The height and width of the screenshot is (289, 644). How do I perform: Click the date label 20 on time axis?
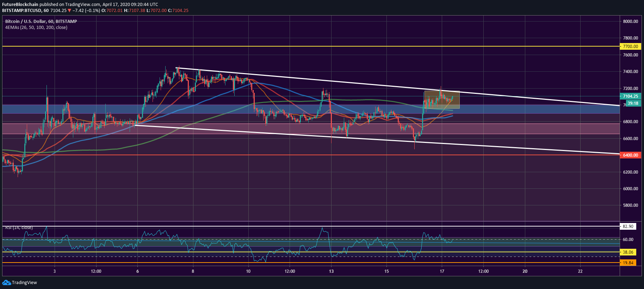[x=525, y=271]
